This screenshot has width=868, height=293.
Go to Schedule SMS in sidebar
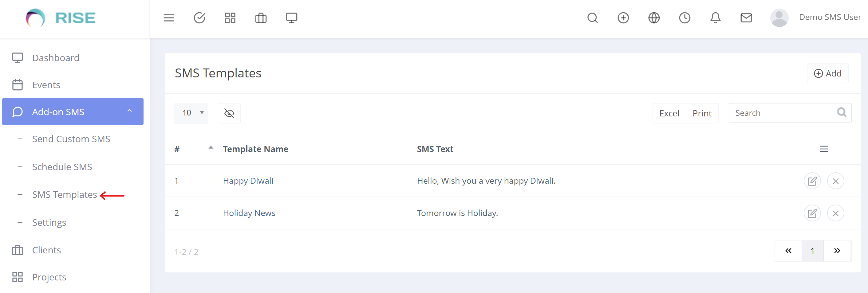pyautogui.click(x=62, y=167)
